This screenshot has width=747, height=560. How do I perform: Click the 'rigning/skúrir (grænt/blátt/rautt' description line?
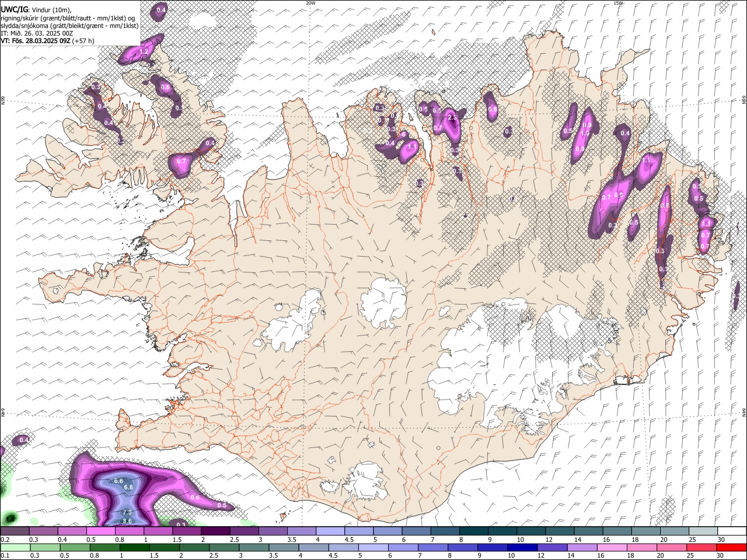click(68, 18)
